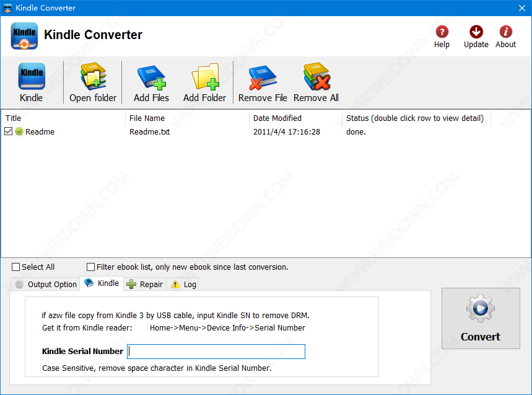Open the Log tab
This screenshot has width=532, height=395.
pyautogui.click(x=183, y=285)
